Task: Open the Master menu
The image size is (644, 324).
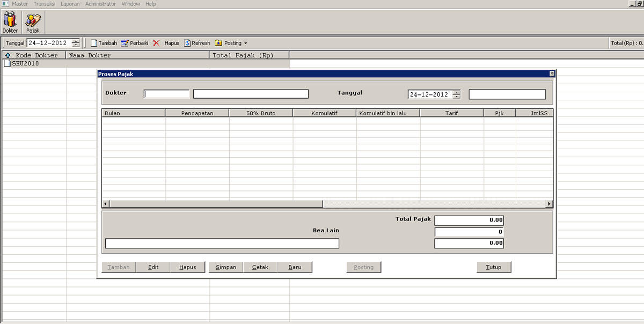Action: pos(20,4)
